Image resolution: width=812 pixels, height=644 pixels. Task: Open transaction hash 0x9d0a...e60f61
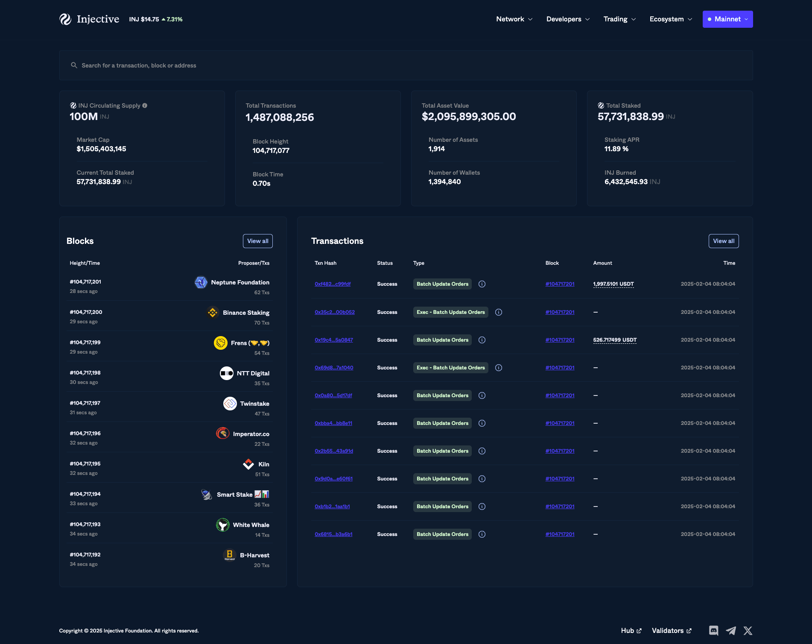click(x=334, y=479)
